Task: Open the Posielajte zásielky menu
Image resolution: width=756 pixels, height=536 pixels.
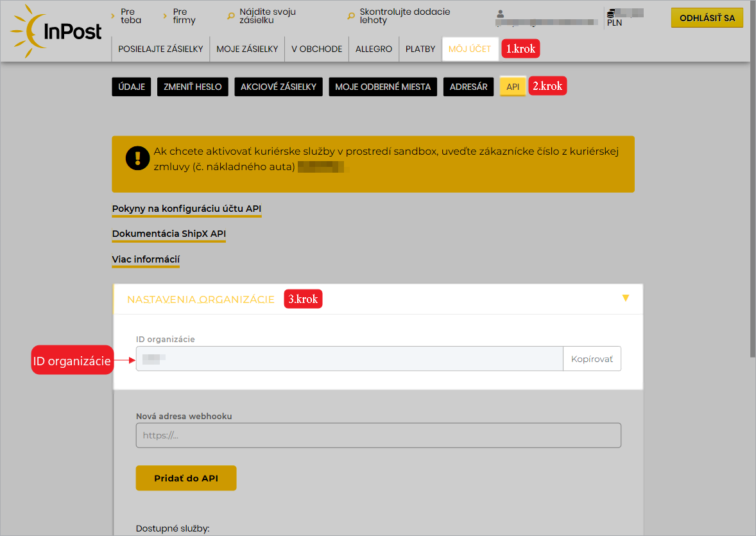Action: click(x=160, y=49)
